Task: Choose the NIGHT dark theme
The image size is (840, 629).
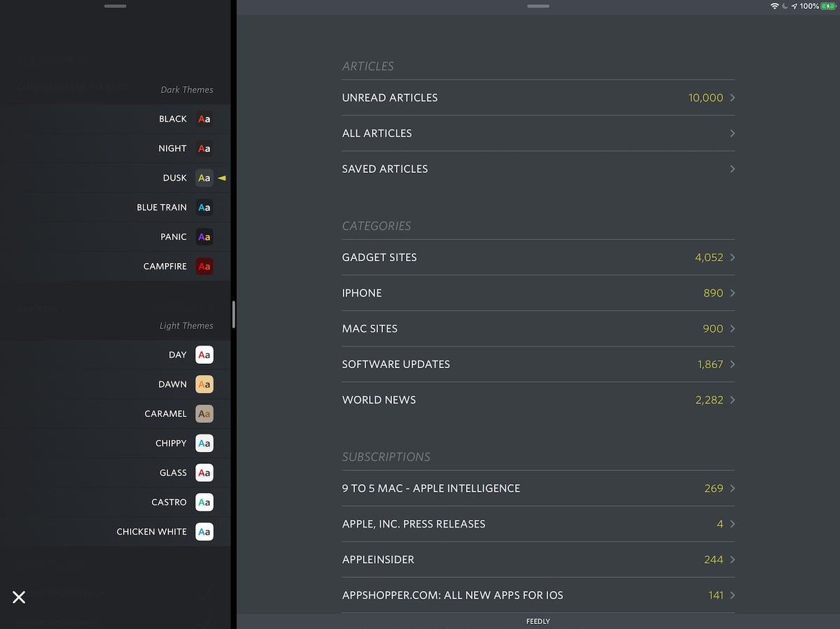Action: point(115,148)
